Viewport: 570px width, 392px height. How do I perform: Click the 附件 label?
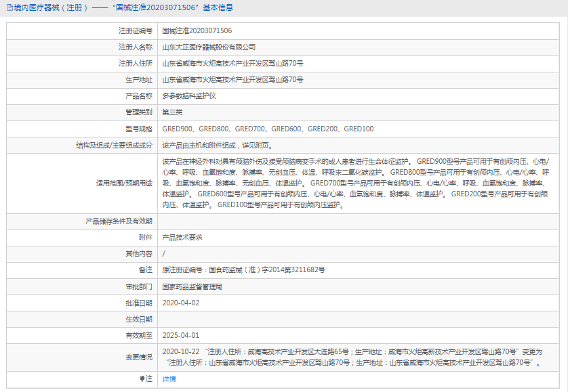pos(146,238)
